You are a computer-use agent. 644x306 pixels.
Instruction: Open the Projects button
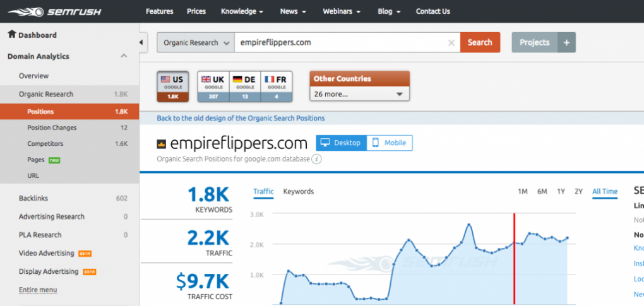(534, 43)
